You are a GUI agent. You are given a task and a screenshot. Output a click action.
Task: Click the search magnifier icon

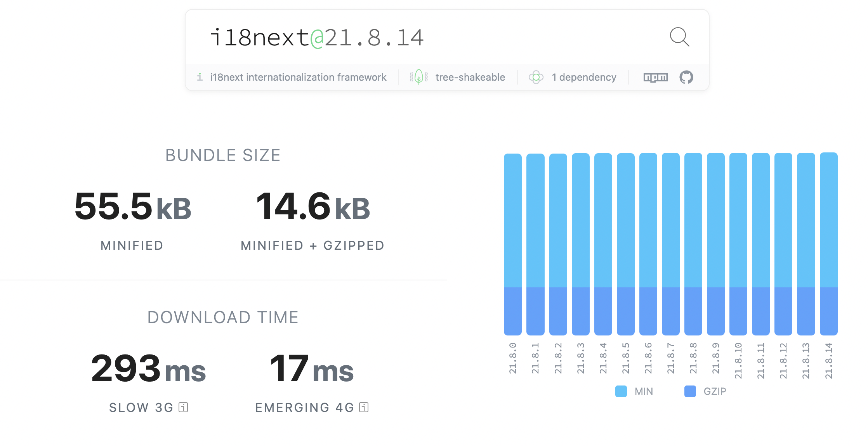click(680, 37)
